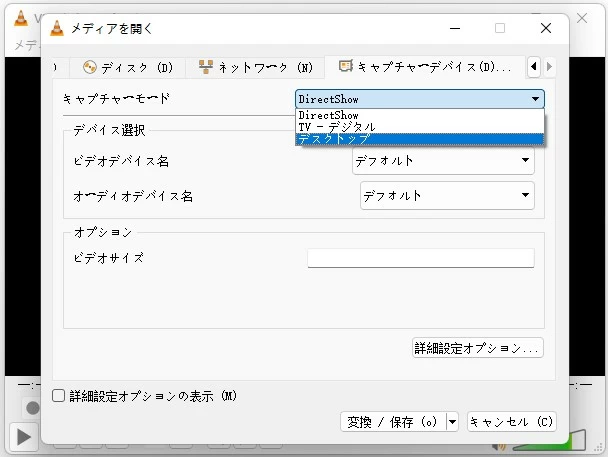Close the メディアを開く dialog
Viewport: 608px width, 457px height.
546,28
